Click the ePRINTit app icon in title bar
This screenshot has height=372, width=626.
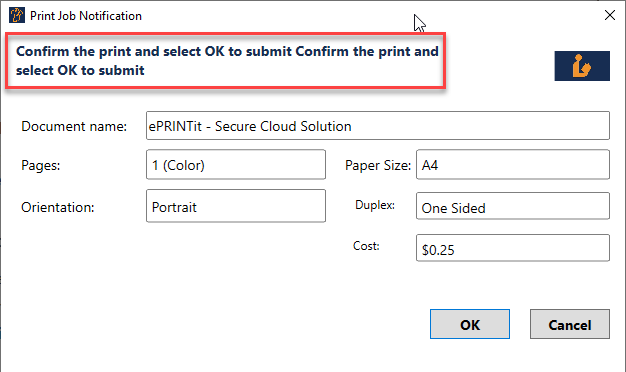(17, 16)
